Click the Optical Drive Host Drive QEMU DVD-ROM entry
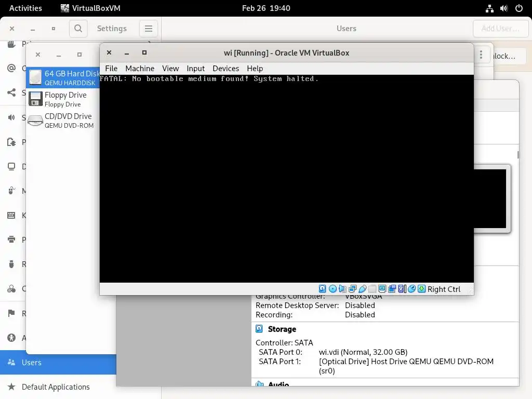This screenshot has height=399, width=532. pyautogui.click(x=406, y=366)
